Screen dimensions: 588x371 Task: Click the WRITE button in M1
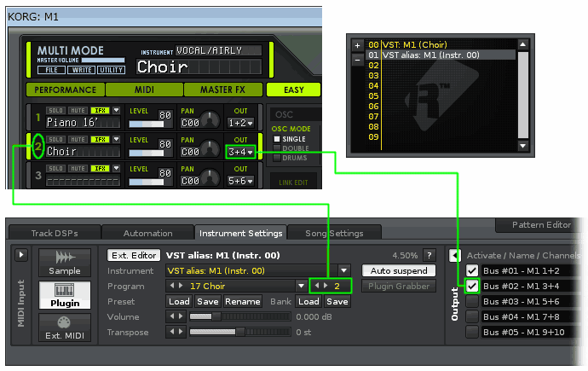82,70
